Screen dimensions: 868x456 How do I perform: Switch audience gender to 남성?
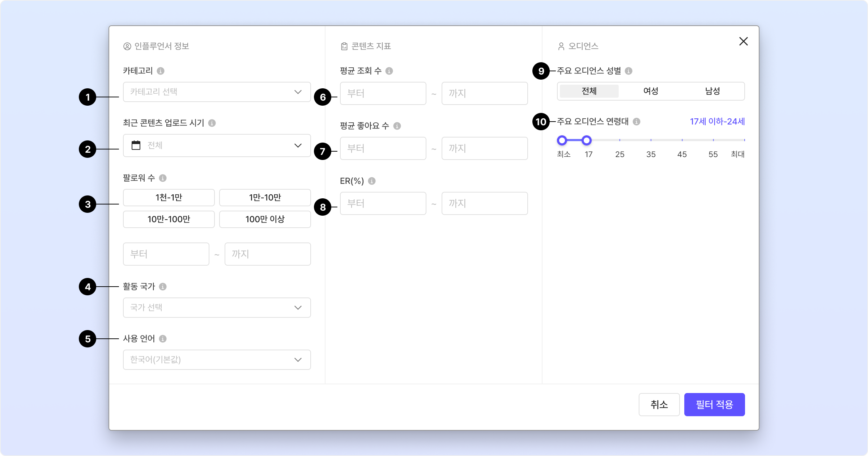click(712, 91)
